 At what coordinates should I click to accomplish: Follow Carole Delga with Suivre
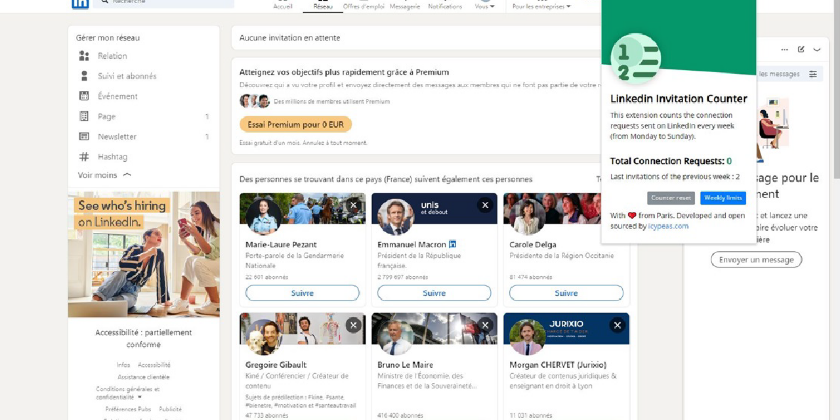click(566, 293)
